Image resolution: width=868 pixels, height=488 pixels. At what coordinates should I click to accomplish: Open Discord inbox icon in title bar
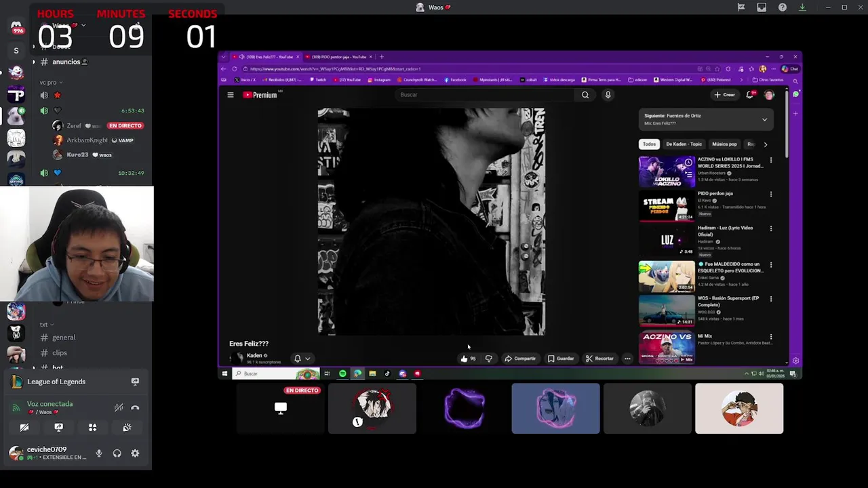[762, 7]
